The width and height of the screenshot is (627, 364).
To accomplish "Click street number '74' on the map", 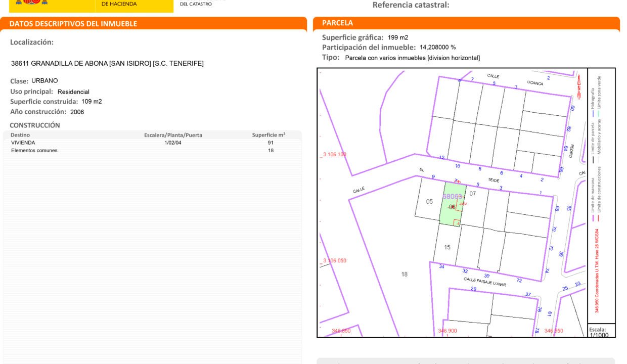I will [x=547, y=270].
